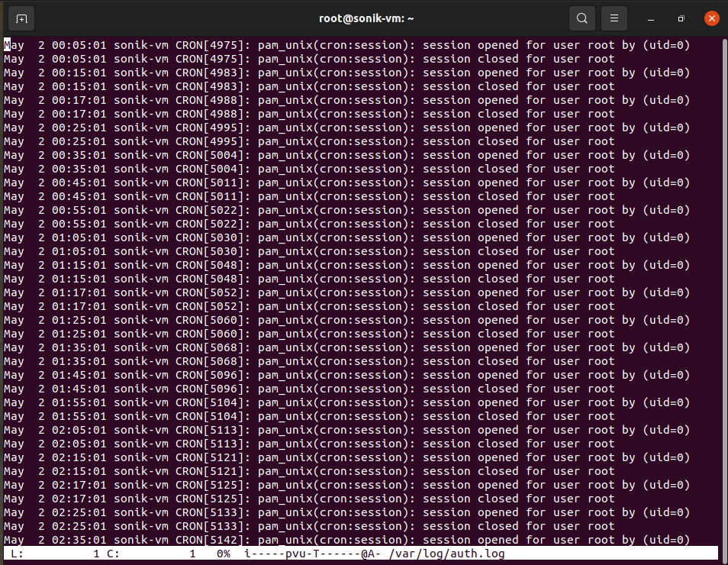728x565 pixels.
Task: Open the hamburger menu in title bar
Action: point(614,18)
